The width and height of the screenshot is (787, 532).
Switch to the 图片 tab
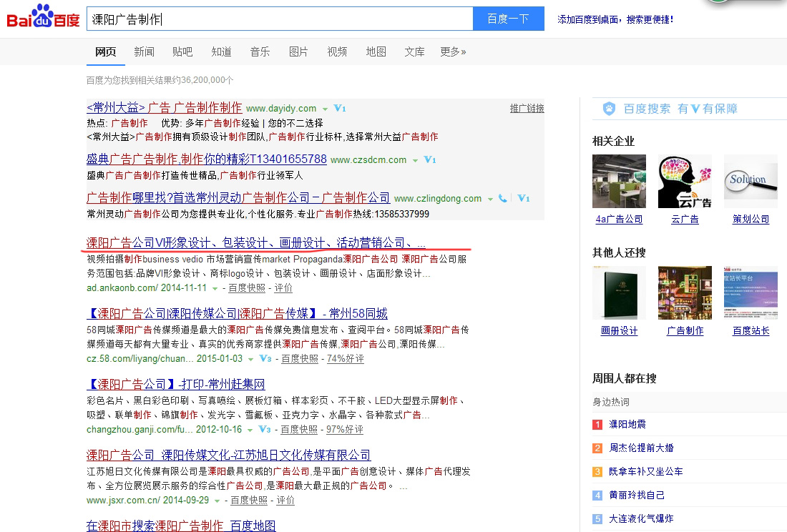[x=298, y=51]
